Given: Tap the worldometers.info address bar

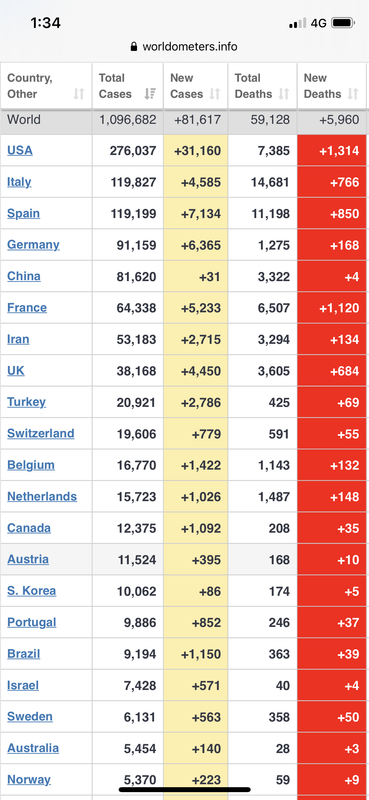Looking at the screenshot, I should click(x=184, y=47).
